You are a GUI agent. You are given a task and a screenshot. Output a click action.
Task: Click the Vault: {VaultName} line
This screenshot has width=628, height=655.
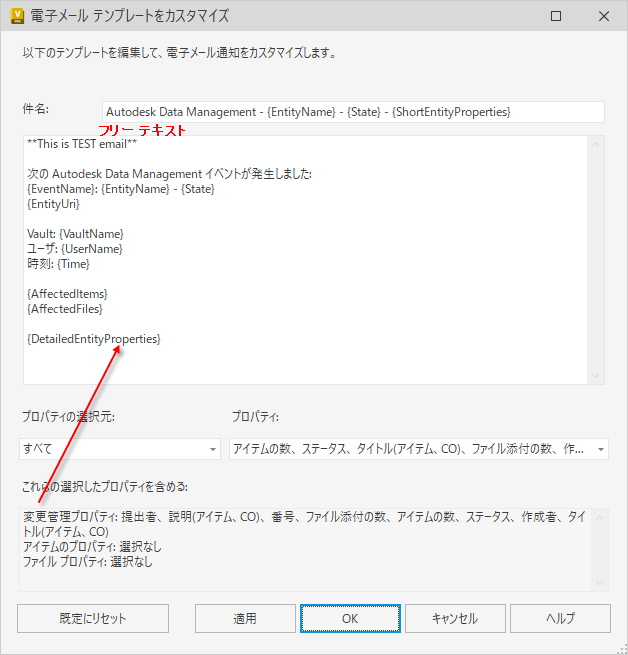(x=75, y=234)
